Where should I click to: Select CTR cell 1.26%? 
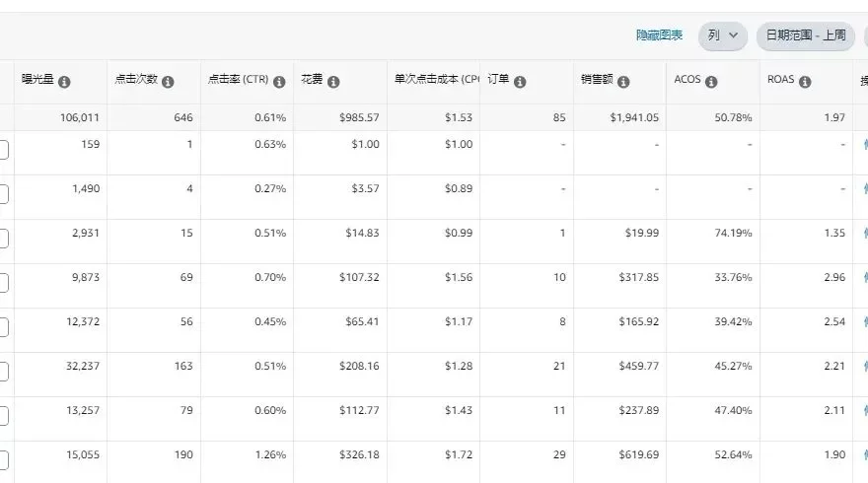tap(270, 454)
